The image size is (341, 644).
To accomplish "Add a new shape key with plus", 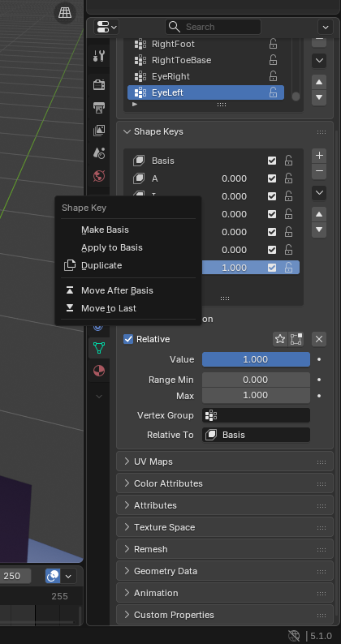I will [x=319, y=156].
